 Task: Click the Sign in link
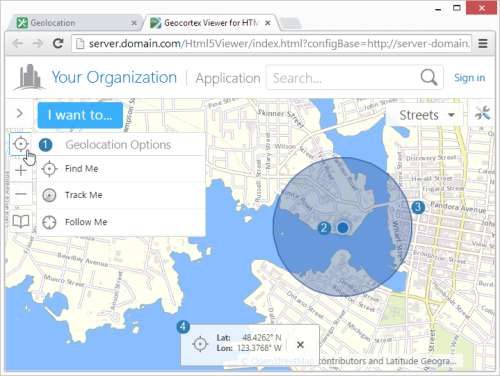pyautogui.click(x=469, y=78)
